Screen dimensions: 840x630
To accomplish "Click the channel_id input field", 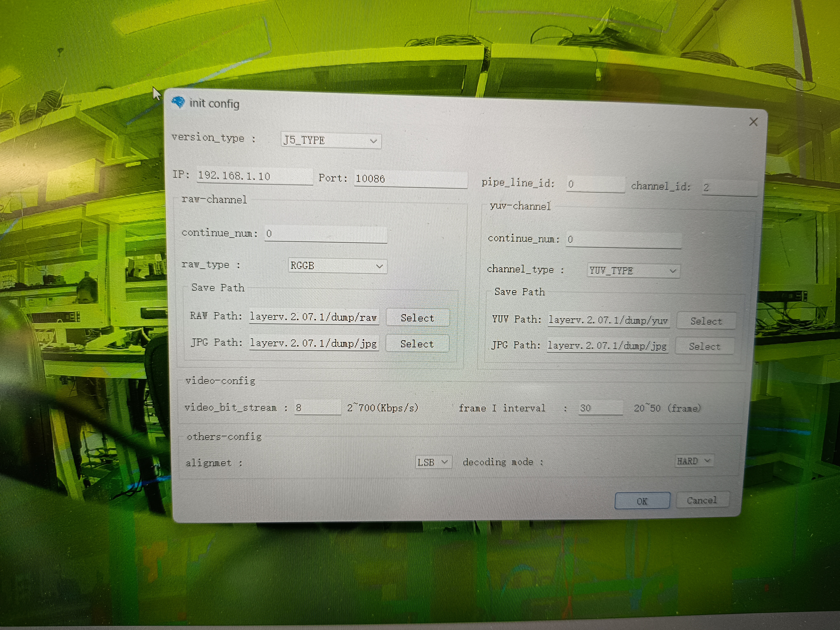I will pyautogui.click(x=729, y=188).
